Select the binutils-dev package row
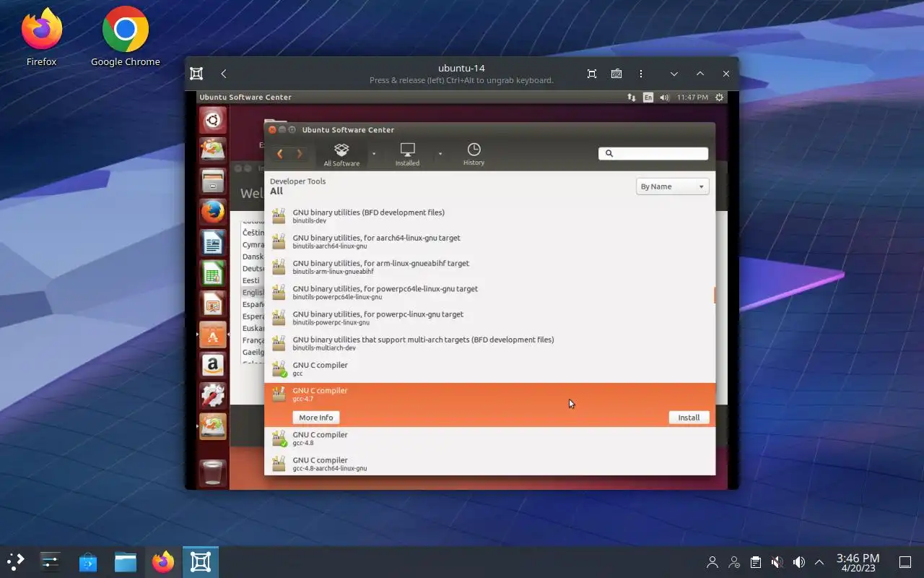The image size is (924, 578). (489, 216)
